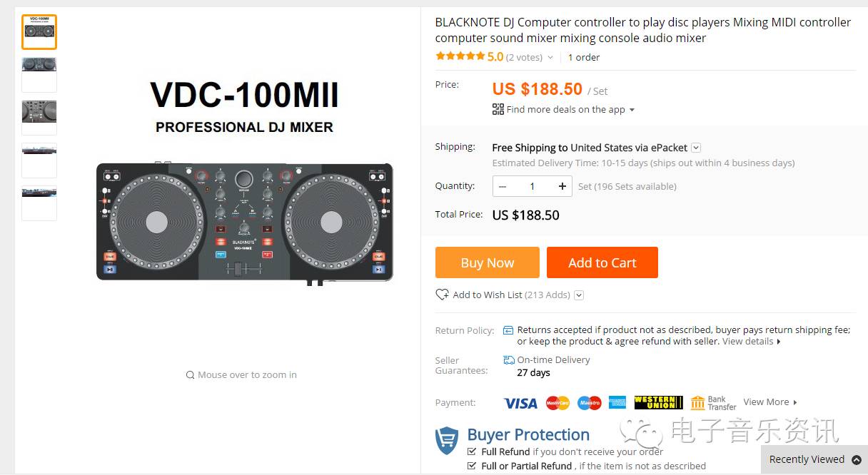Click the magnifier icon under the product image

pyautogui.click(x=190, y=375)
